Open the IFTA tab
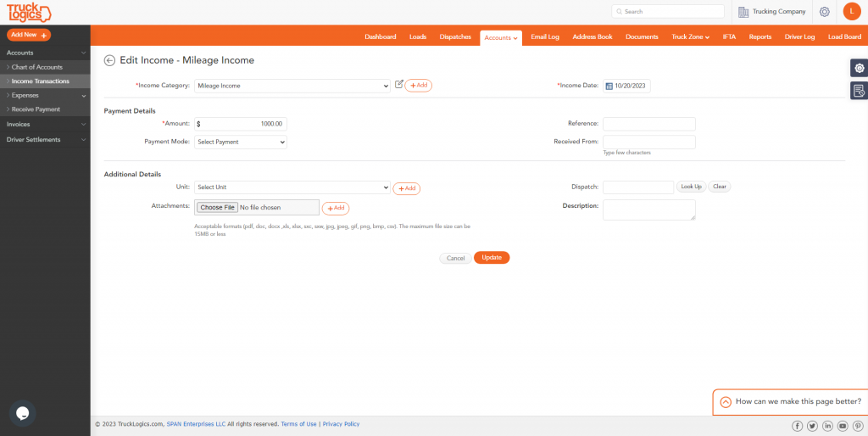This screenshot has height=436, width=868. click(729, 37)
